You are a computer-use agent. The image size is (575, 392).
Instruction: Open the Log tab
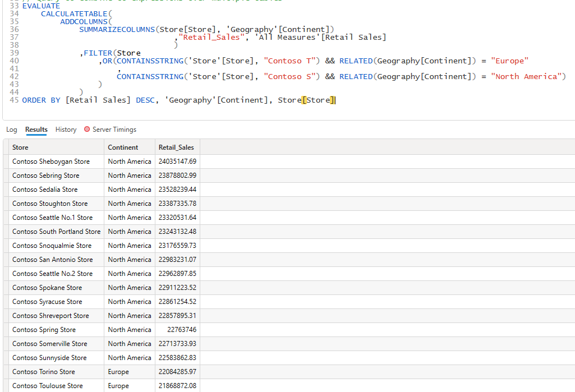(x=11, y=130)
